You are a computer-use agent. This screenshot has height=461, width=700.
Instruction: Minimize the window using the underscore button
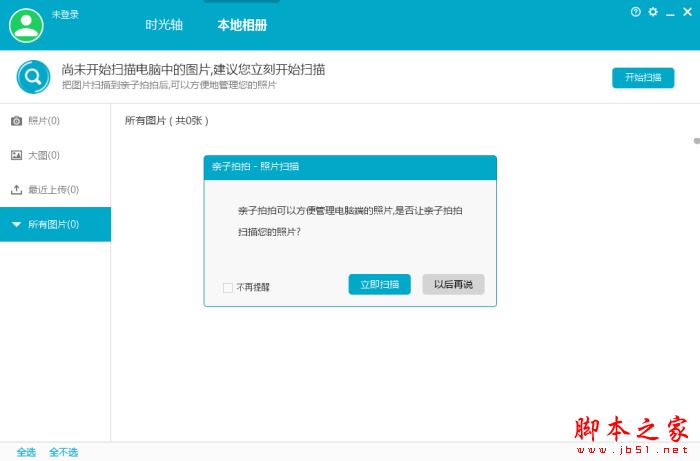click(670, 13)
